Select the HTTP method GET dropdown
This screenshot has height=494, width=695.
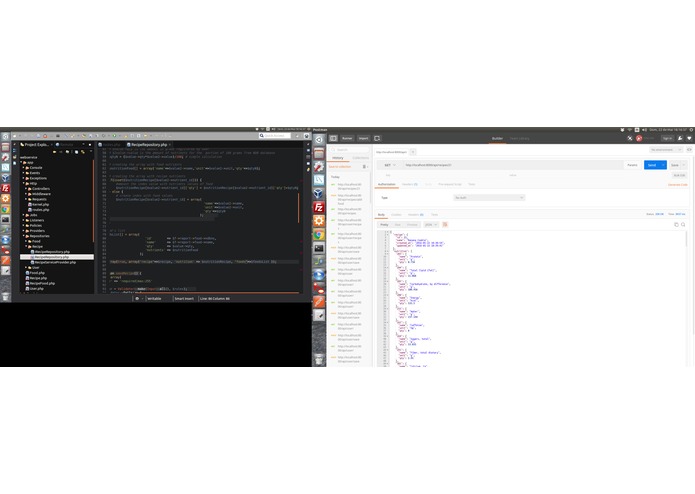pyautogui.click(x=390, y=165)
